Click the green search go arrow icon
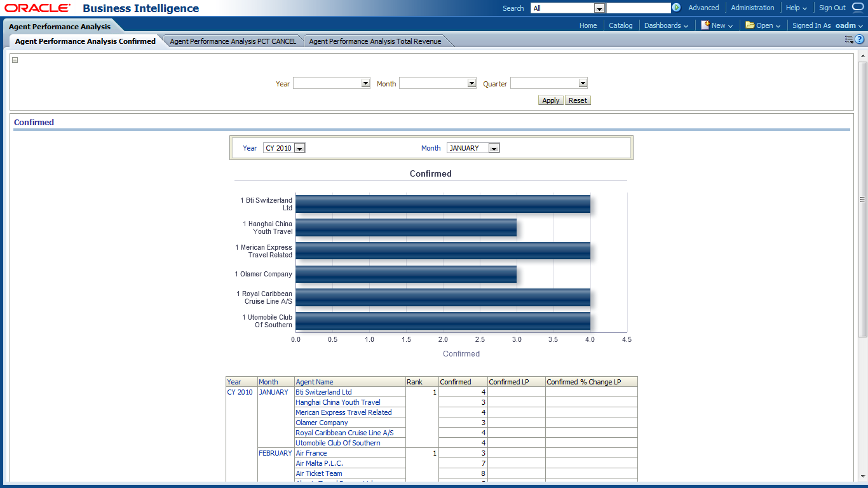The image size is (868, 488). coord(676,8)
